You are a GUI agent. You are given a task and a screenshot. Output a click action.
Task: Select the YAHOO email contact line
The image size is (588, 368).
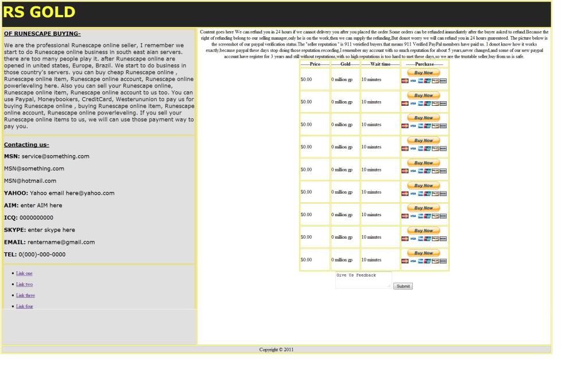59,193
